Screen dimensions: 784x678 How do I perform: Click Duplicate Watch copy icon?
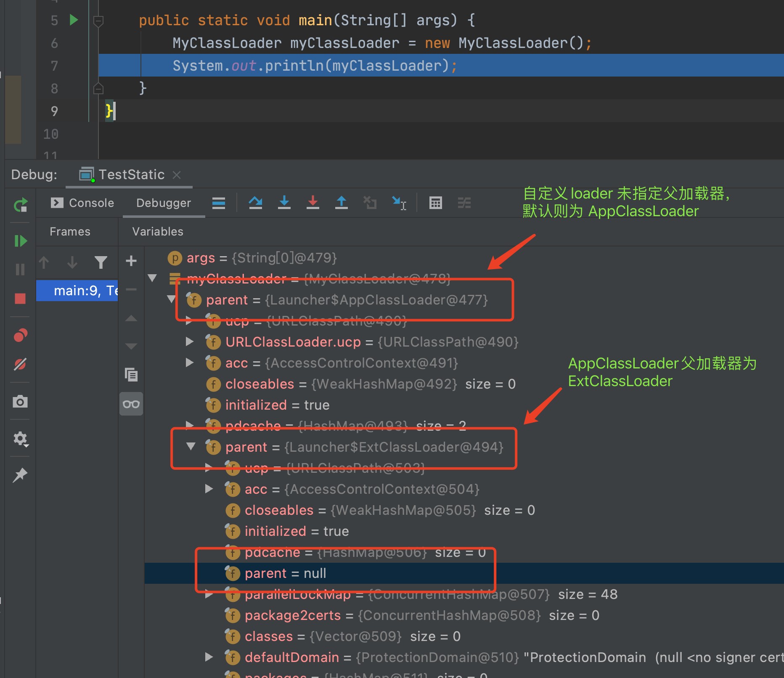click(x=131, y=374)
